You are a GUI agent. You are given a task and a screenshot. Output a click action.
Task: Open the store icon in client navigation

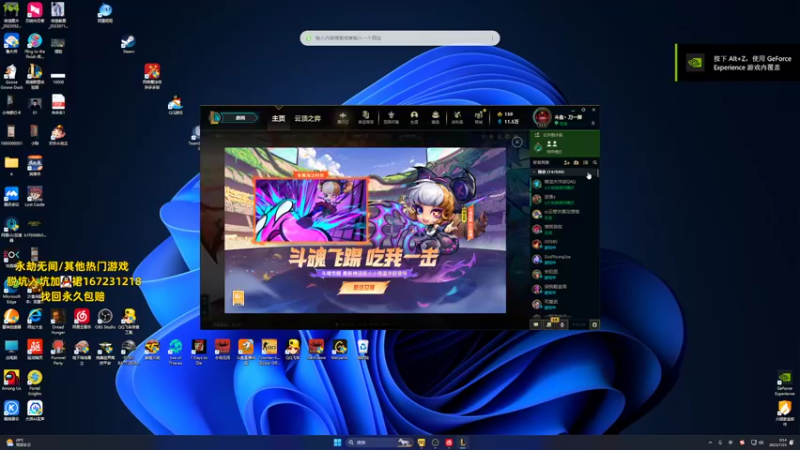coord(479,117)
